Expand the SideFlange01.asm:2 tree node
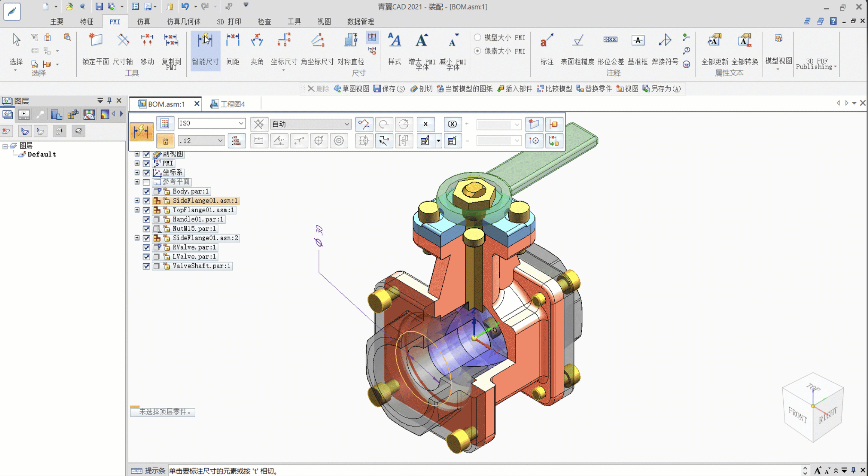This screenshot has width=868, height=476. click(x=137, y=238)
